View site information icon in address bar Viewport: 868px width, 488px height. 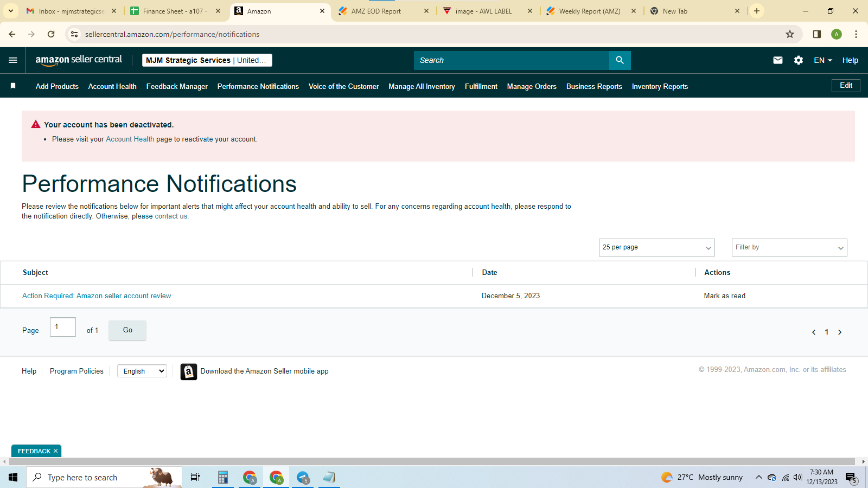click(74, 34)
